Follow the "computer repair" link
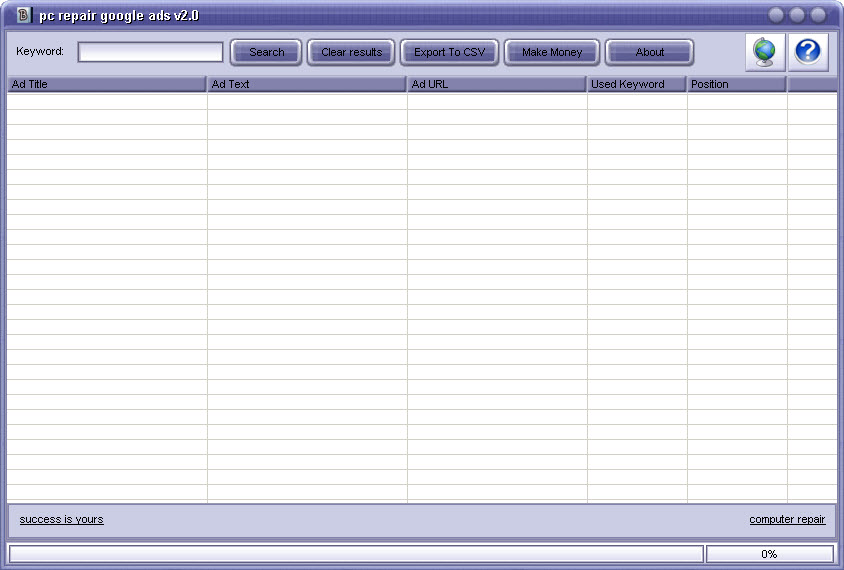The image size is (844, 570). pos(787,519)
